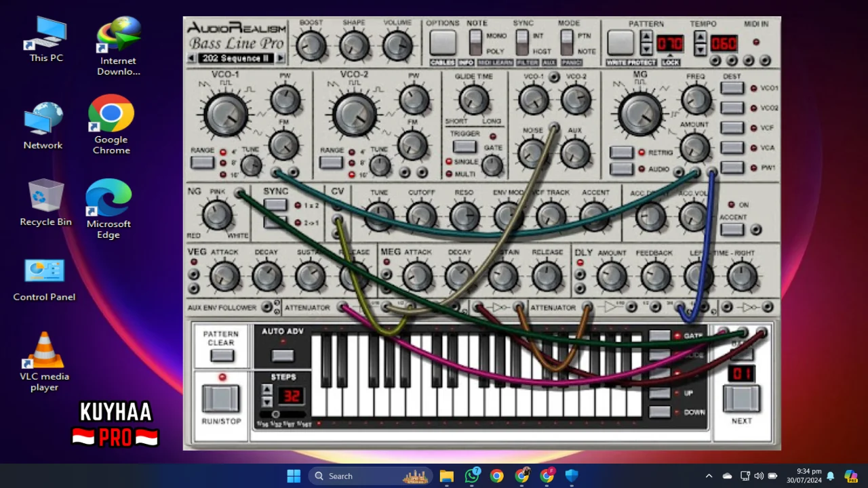
Task: Click the NEXT step button
Action: pos(741,398)
